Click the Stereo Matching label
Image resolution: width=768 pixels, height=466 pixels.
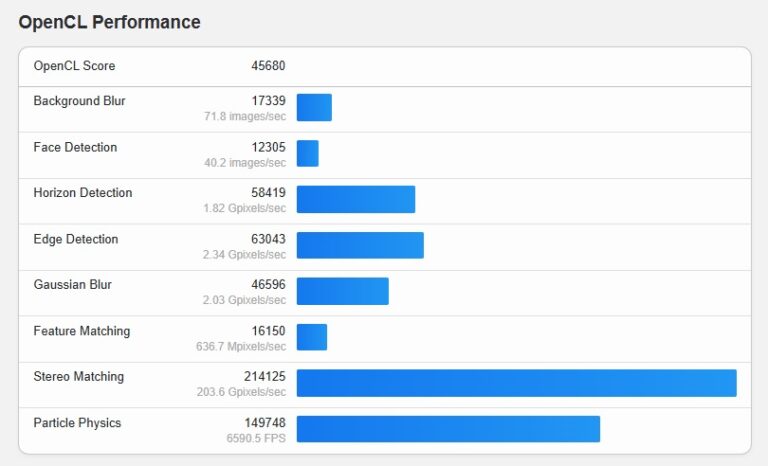tap(78, 377)
